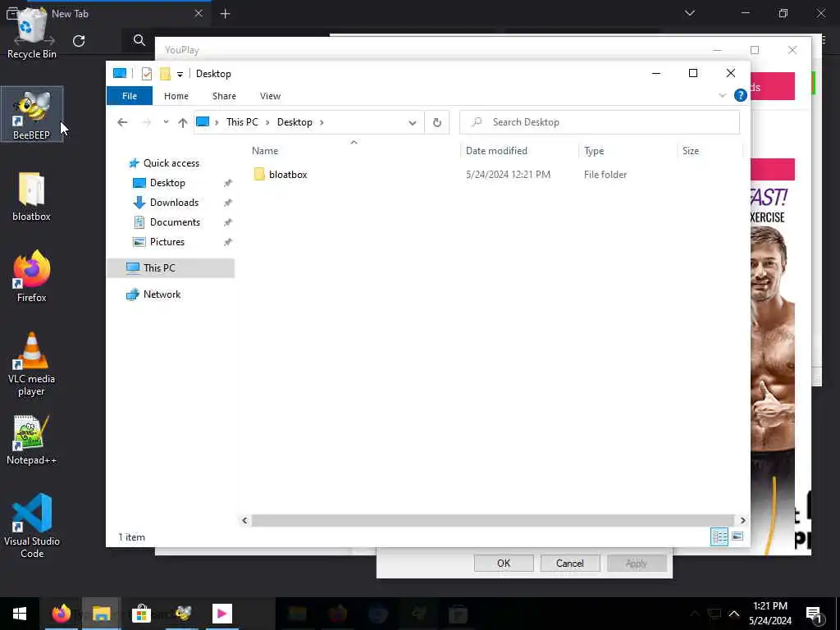The image size is (840, 630).
Task: Refresh the Desktop folder view
Action: 437,122
